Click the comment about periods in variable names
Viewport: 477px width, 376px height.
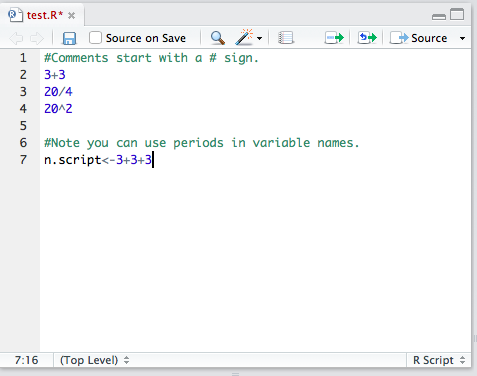point(202,143)
